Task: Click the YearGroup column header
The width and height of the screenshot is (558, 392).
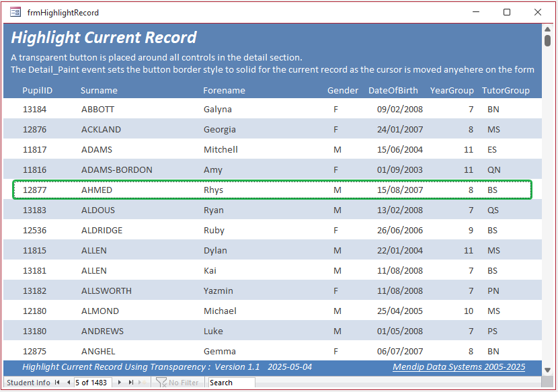Action: pyautogui.click(x=452, y=90)
